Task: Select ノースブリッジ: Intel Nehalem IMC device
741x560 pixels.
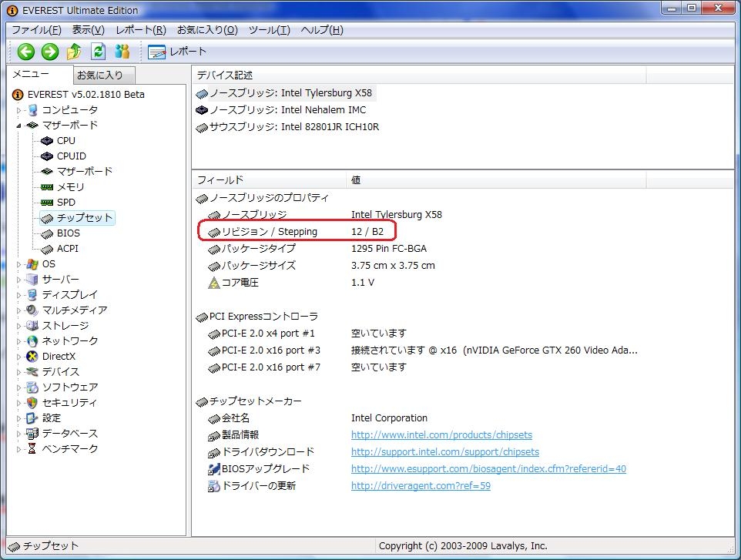Action: tap(282, 110)
